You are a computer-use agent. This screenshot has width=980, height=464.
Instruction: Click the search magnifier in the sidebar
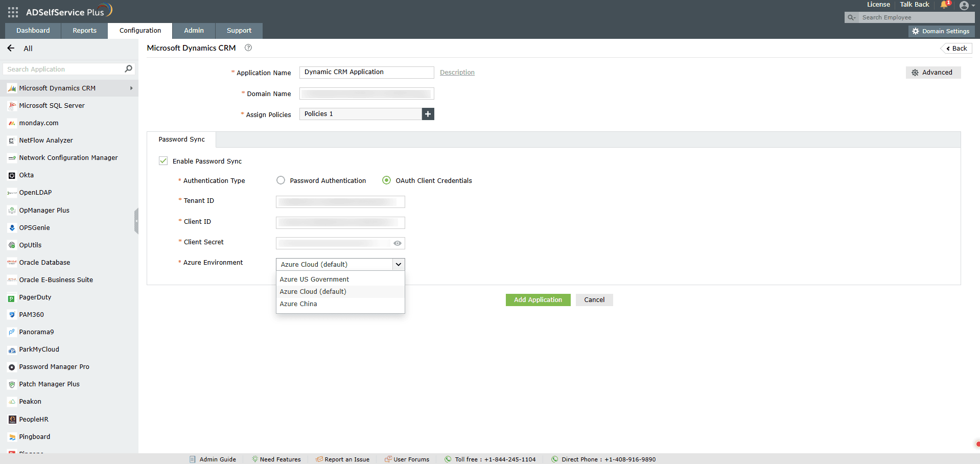click(128, 68)
